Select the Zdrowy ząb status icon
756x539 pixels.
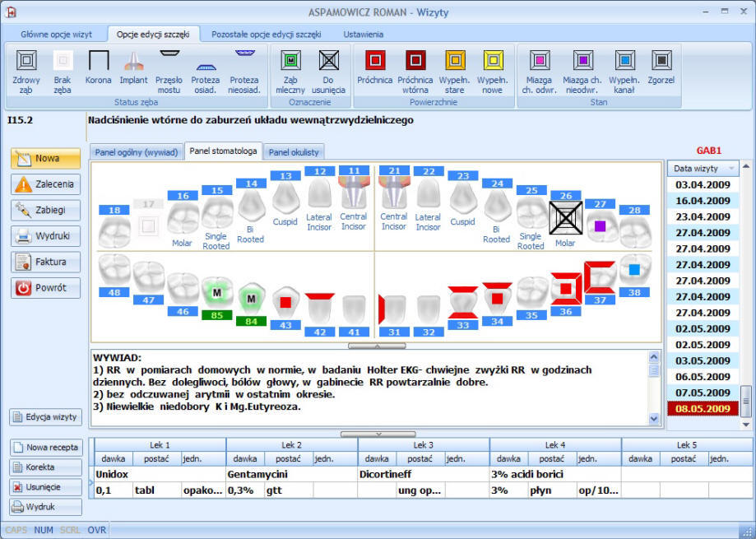click(26, 61)
